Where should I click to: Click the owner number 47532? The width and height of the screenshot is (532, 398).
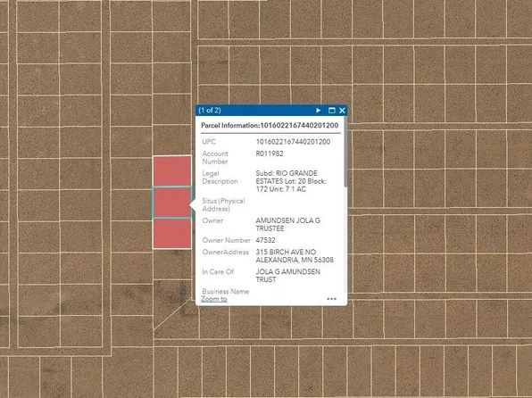click(x=265, y=240)
